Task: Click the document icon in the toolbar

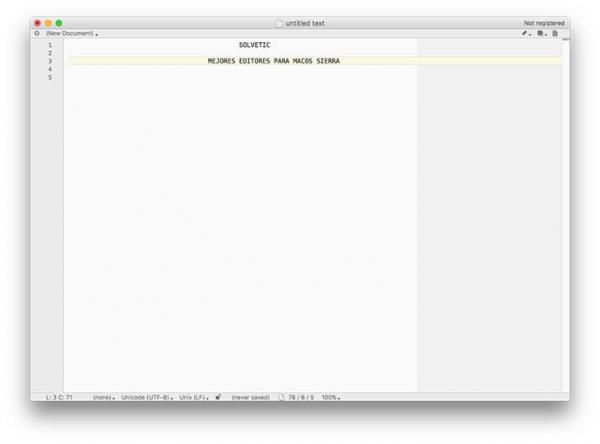Action: (x=555, y=34)
